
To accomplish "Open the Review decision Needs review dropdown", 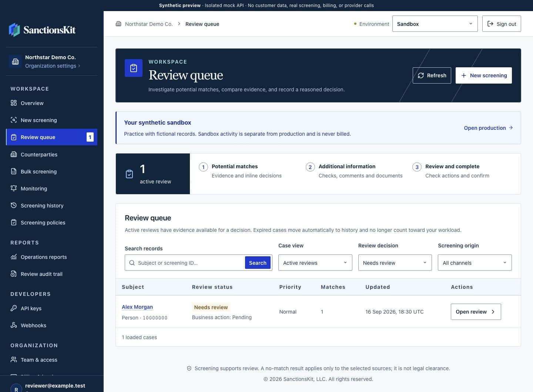I will pos(395,263).
